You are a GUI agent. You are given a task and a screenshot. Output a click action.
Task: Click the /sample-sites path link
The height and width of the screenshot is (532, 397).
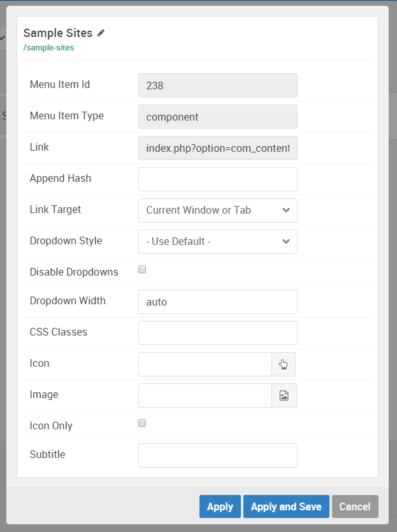tap(48, 48)
